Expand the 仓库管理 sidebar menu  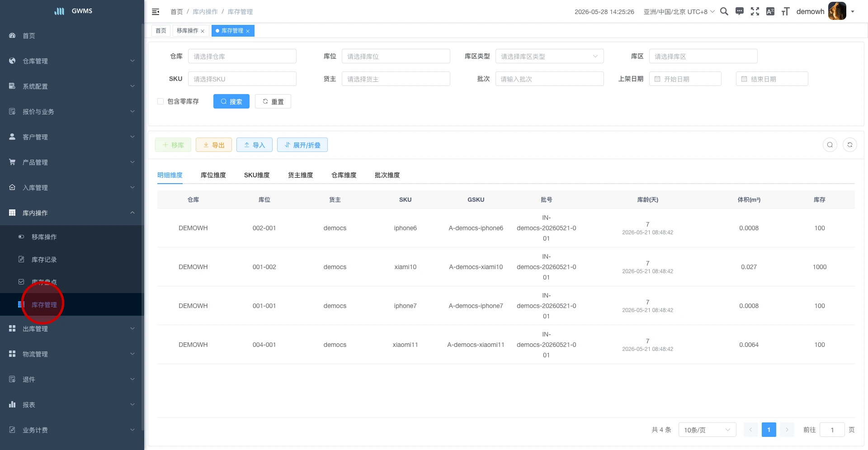(x=72, y=61)
